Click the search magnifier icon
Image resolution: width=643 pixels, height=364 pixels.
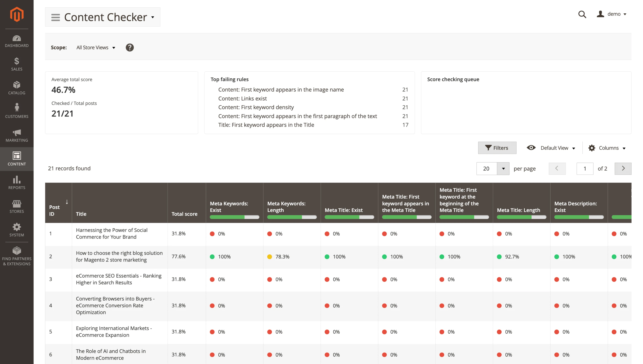pos(582,14)
